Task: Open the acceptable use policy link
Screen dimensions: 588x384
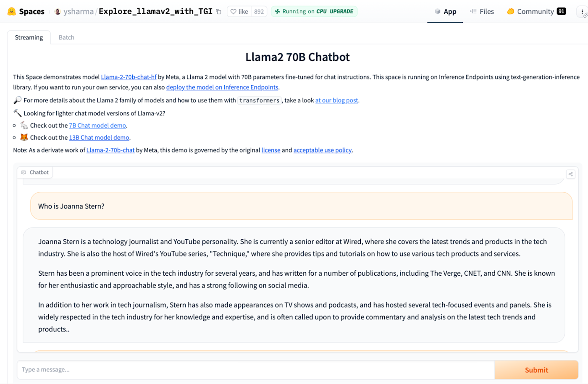Action: (x=323, y=150)
